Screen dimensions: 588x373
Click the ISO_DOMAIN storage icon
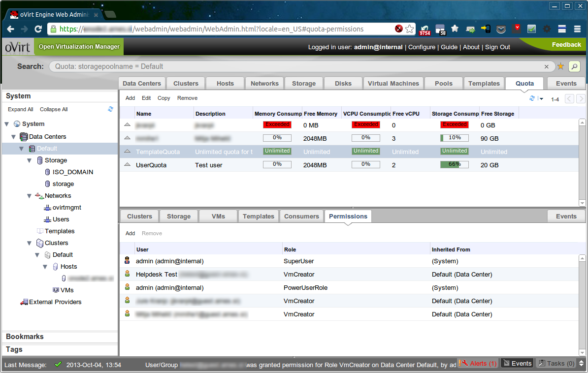pos(47,172)
